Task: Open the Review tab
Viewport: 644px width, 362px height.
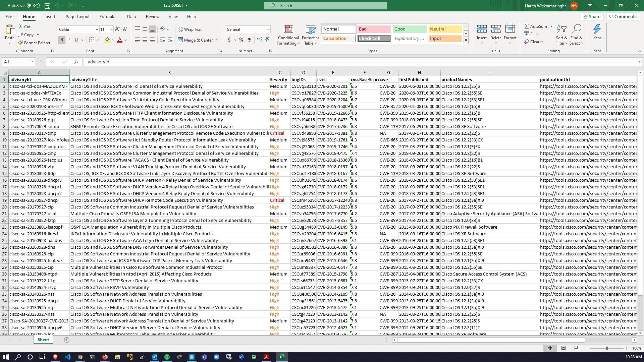Action: point(152,16)
